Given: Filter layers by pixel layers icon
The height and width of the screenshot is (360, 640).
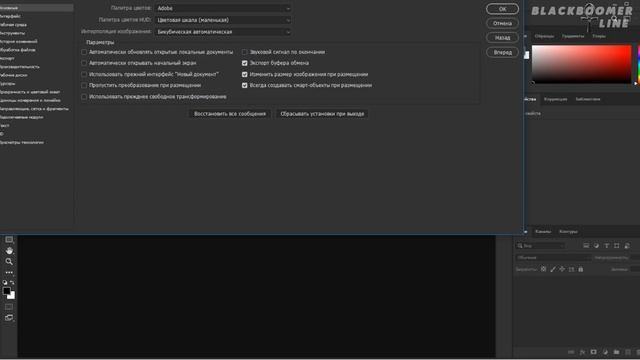Looking at the screenshot, I should click(586, 246).
